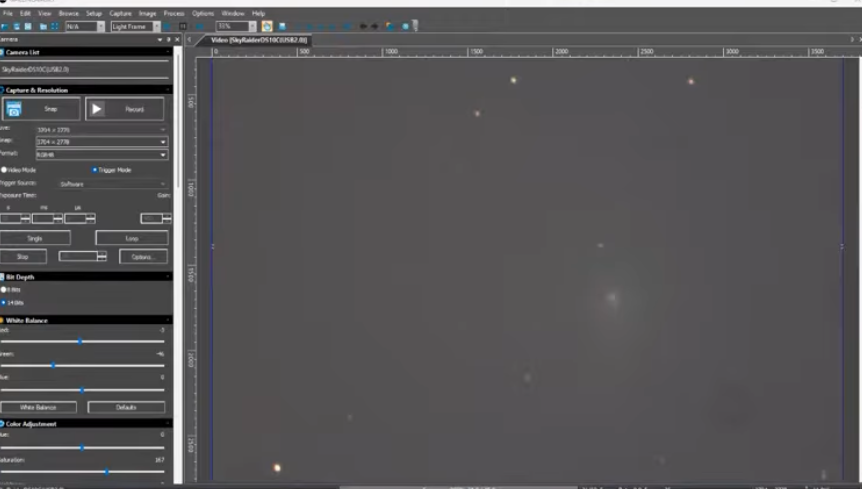Click the play icon on Record button
862x489 pixels.
(x=97, y=109)
